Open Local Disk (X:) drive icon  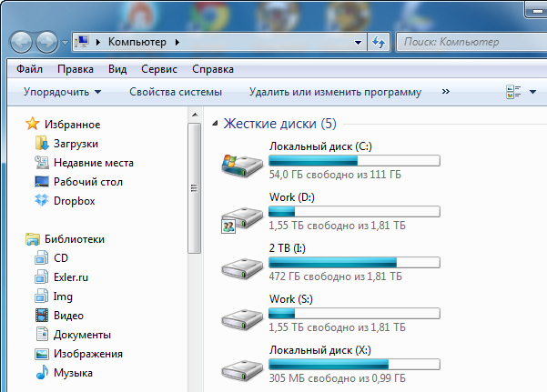(x=242, y=369)
